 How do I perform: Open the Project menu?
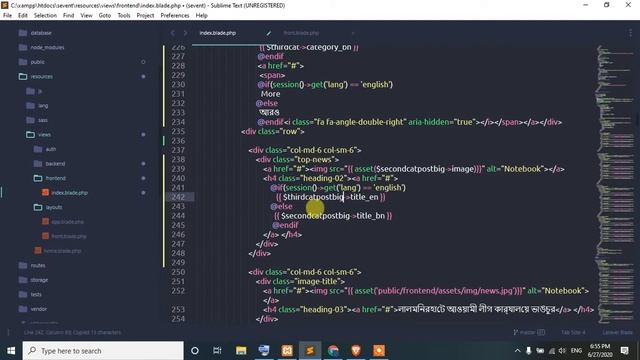(145, 16)
